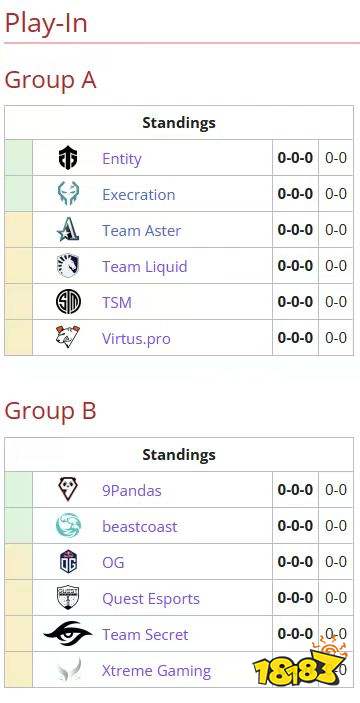The image size is (360, 703).
Task: Click the Group A Standings header
Action: coord(179,122)
